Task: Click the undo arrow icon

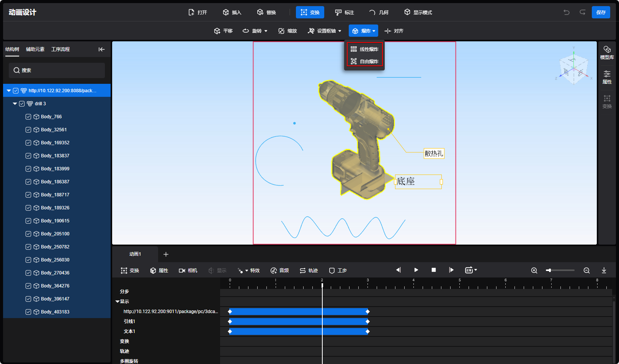Action: click(567, 12)
